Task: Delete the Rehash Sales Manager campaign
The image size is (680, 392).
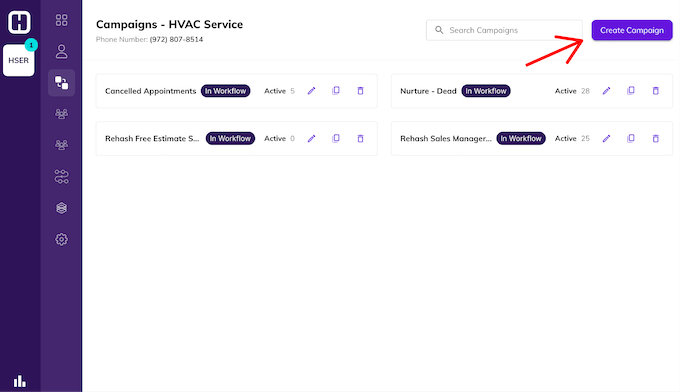Action: pos(656,138)
